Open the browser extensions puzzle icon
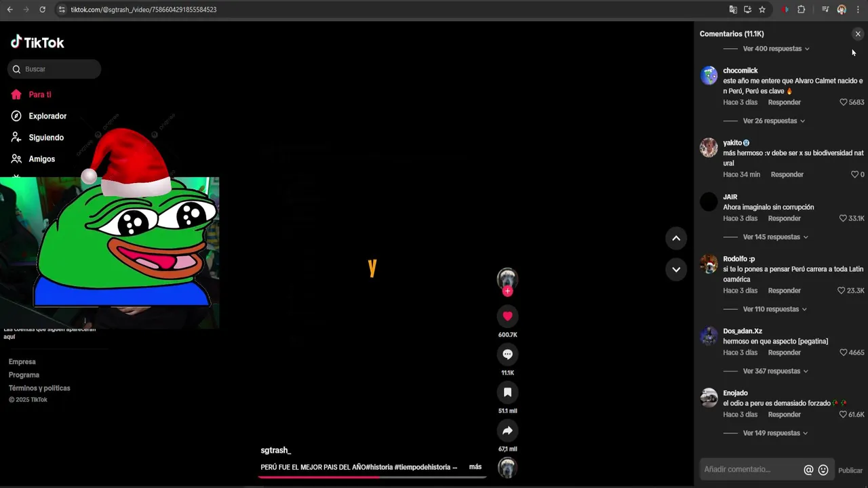The width and height of the screenshot is (868, 488). 802,9
